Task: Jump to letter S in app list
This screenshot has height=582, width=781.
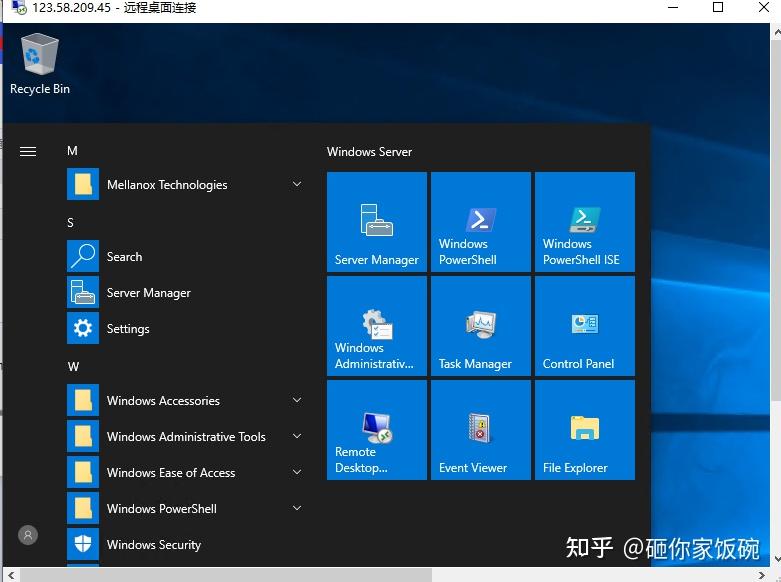Action: [70, 223]
